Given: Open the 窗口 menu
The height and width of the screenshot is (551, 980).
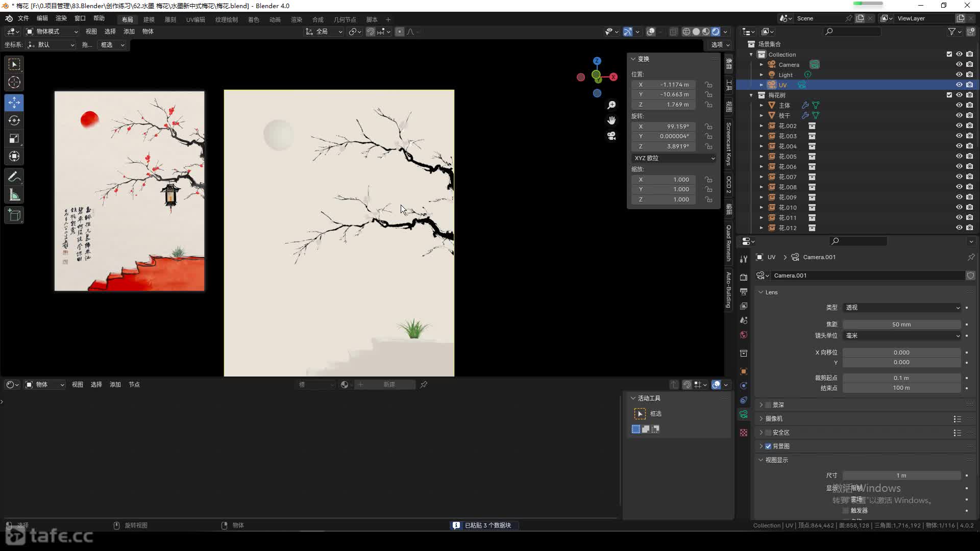Looking at the screenshot, I should pyautogui.click(x=80, y=18).
